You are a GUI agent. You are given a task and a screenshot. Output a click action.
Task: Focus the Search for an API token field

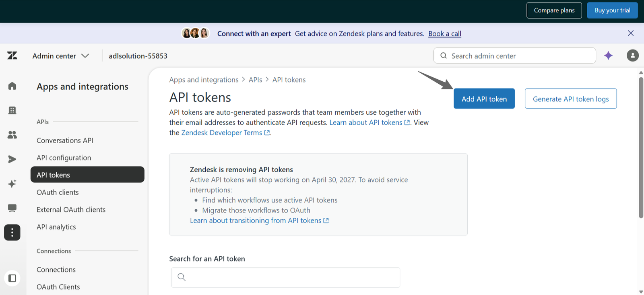[x=285, y=278]
